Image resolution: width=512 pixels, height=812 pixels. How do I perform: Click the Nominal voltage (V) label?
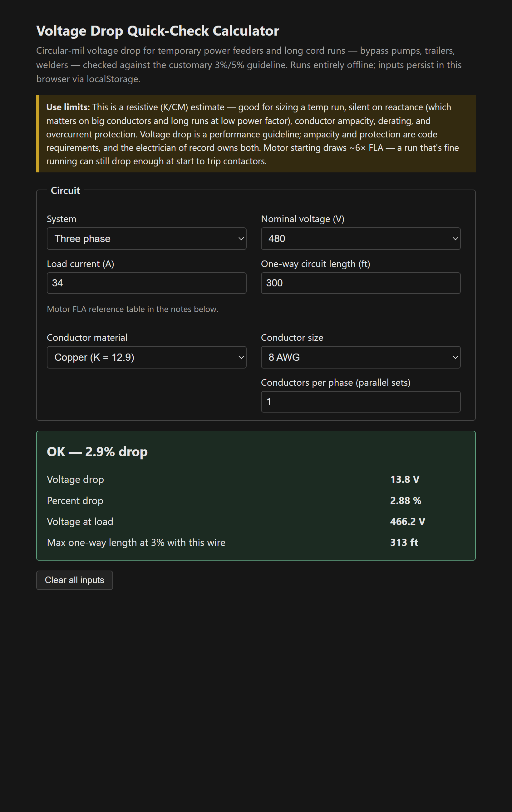(x=303, y=219)
